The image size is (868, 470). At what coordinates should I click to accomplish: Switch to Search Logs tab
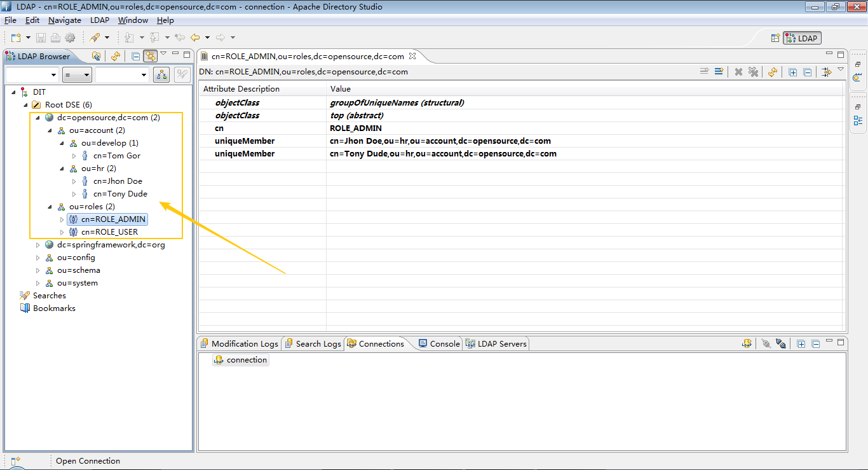coord(313,343)
